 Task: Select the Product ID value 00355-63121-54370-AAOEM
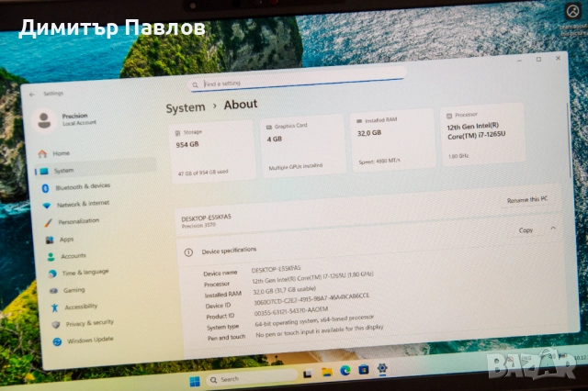coord(290,311)
